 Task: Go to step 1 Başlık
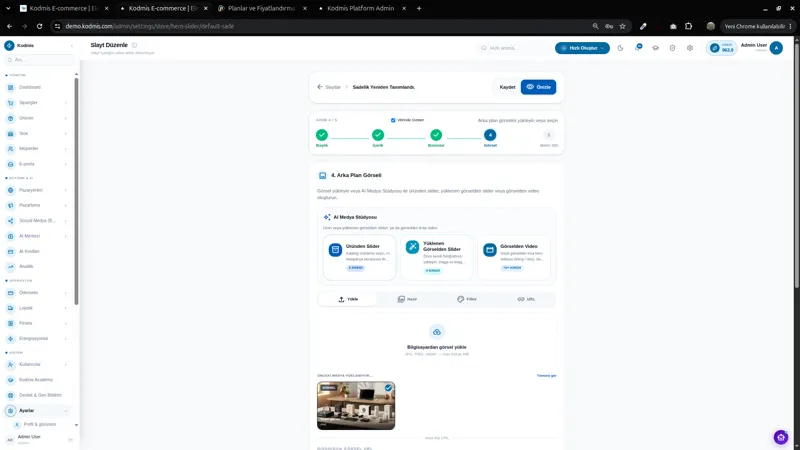tap(321, 135)
